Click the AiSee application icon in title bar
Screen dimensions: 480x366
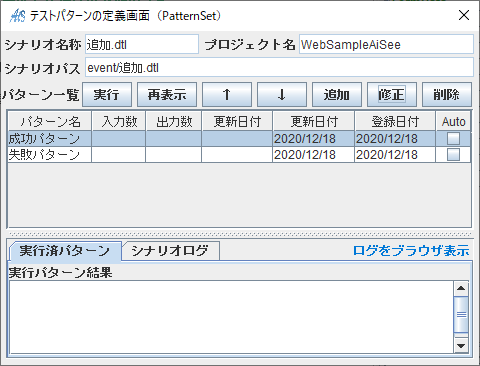(x=17, y=15)
